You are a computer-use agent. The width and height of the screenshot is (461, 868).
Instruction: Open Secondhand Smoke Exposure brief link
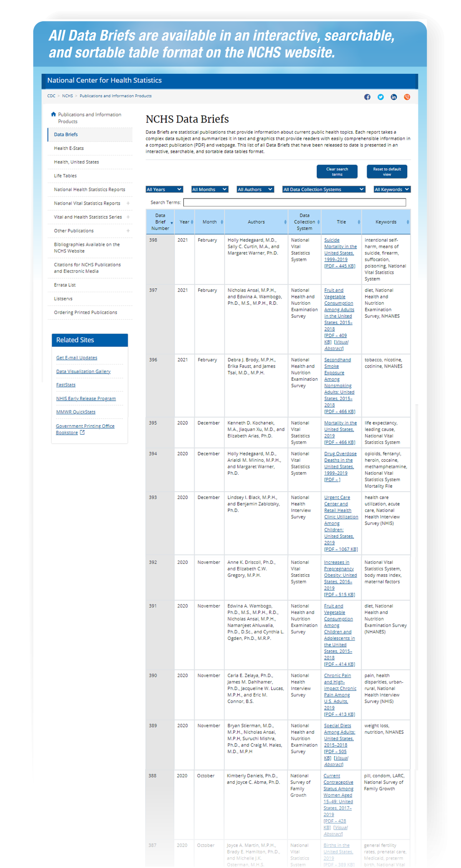[340, 385]
